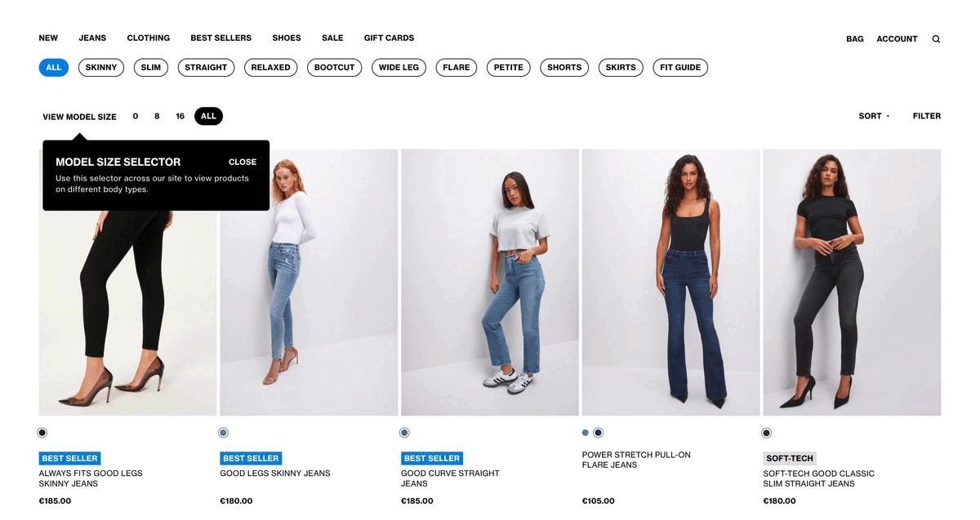The width and height of the screenshot is (980, 520).
Task: Select the Bootcut filter pill
Action: click(335, 68)
